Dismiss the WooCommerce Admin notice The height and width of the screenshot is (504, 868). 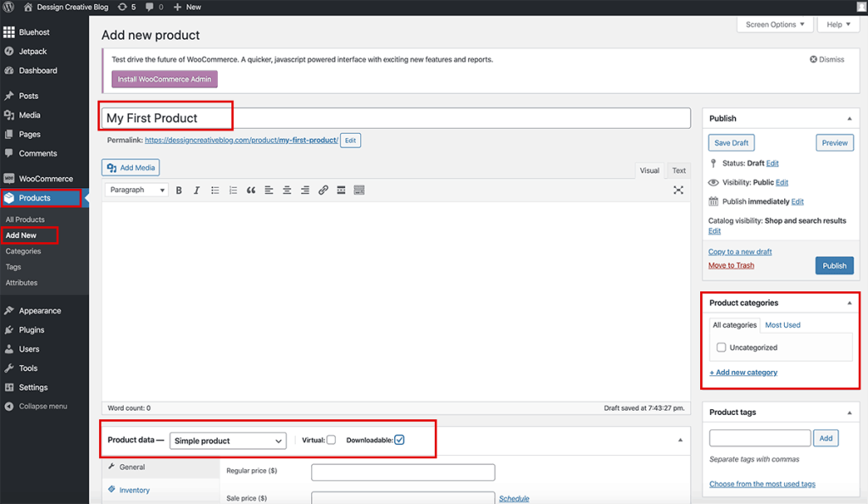pos(827,59)
